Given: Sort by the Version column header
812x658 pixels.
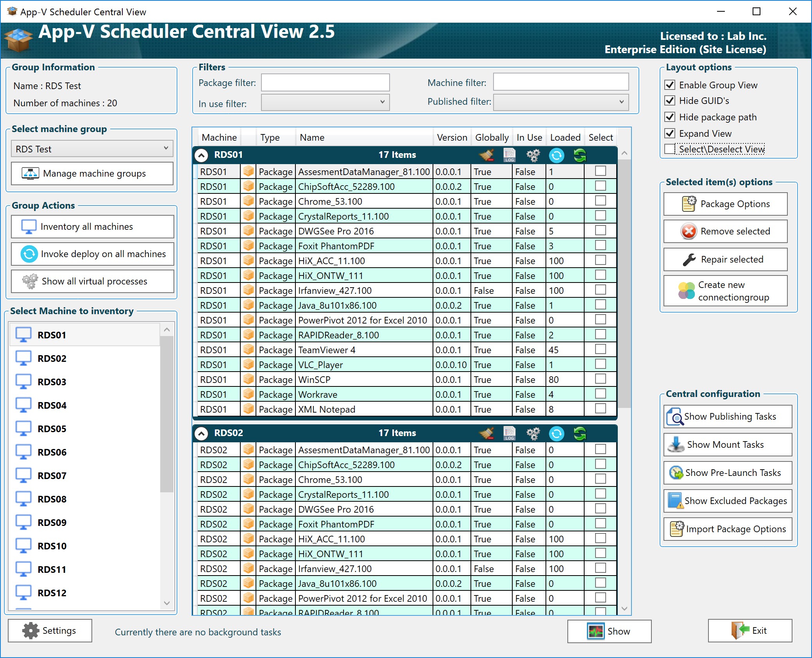Looking at the screenshot, I should click(452, 138).
